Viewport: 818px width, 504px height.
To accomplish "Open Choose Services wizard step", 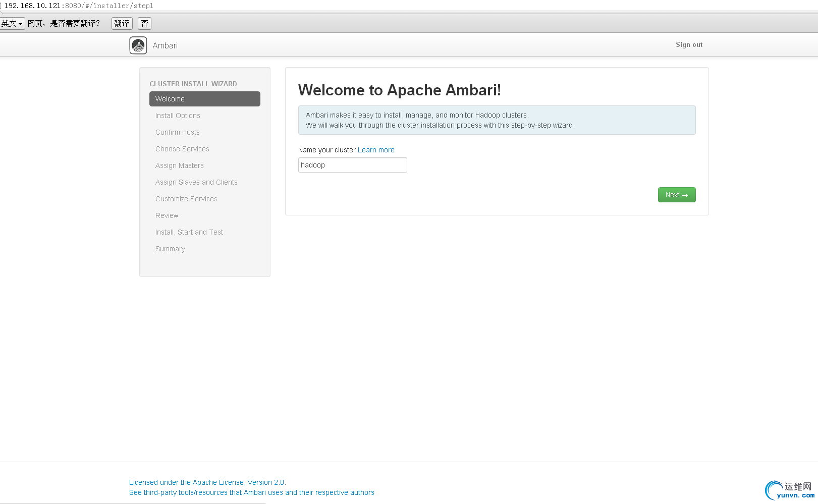I will pyautogui.click(x=182, y=149).
